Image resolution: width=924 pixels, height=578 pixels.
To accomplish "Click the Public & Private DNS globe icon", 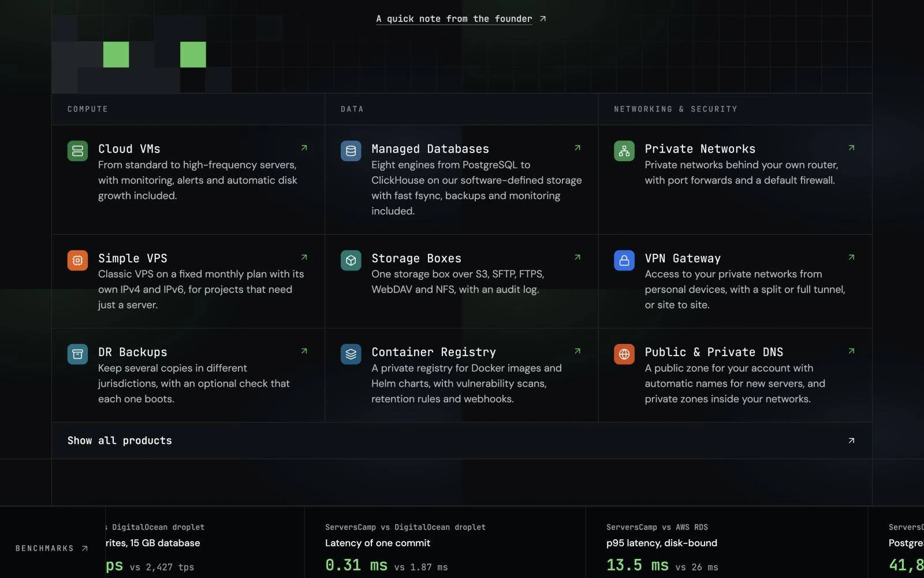I will pyautogui.click(x=624, y=354).
